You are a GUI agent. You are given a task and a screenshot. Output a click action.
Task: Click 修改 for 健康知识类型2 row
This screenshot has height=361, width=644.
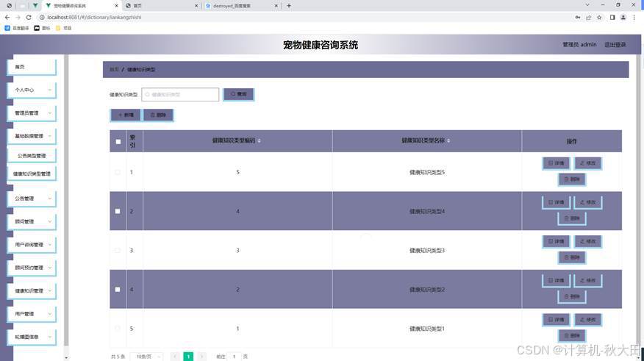pos(587,280)
